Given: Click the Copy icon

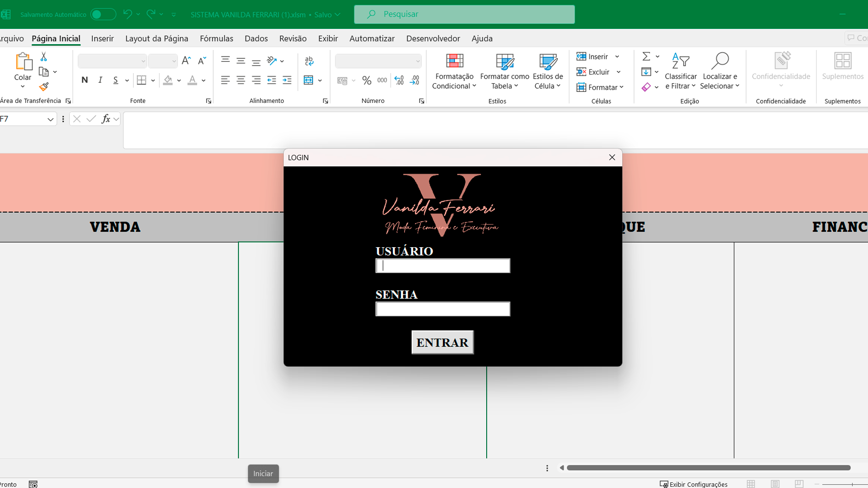Looking at the screenshot, I should (x=44, y=72).
